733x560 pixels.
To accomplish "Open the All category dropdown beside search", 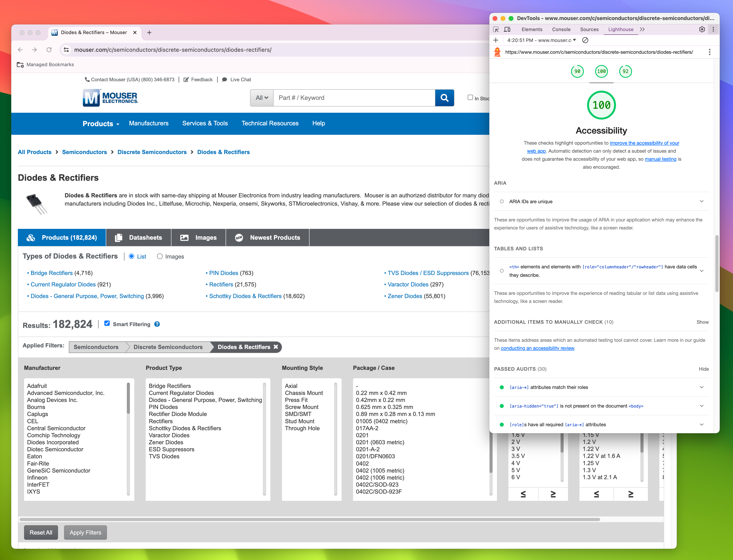I will tap(262, 98).
